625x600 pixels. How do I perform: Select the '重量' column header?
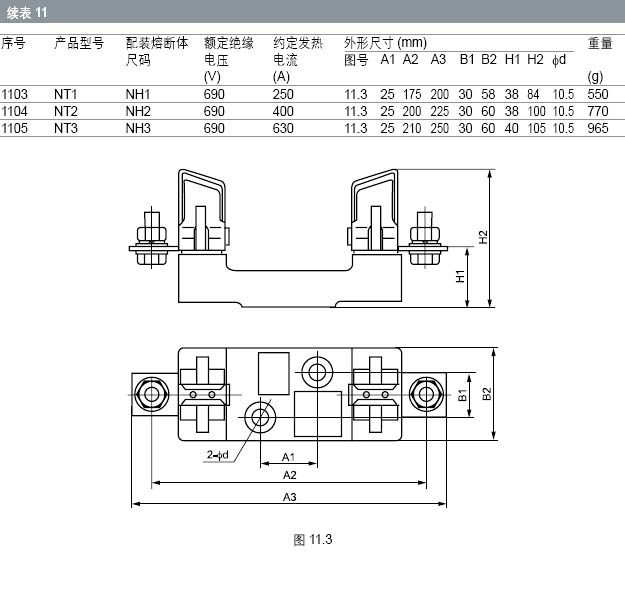pyautogui.click(x=599, y=43)
